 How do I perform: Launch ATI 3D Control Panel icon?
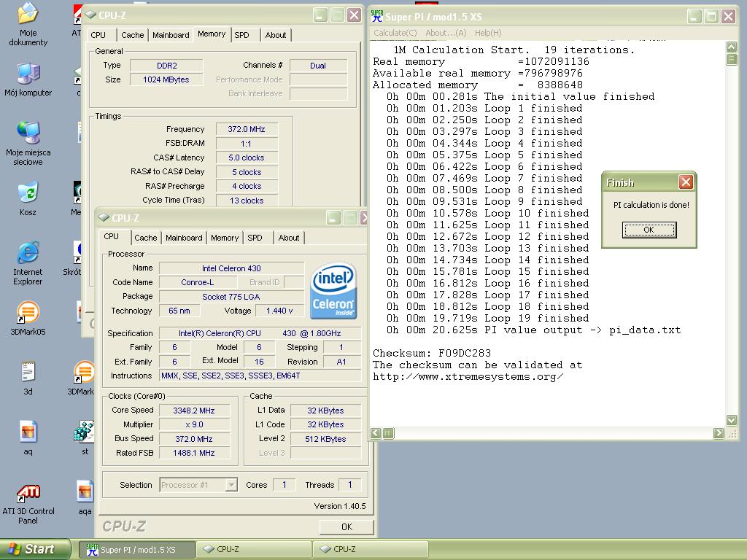(28, 504)
